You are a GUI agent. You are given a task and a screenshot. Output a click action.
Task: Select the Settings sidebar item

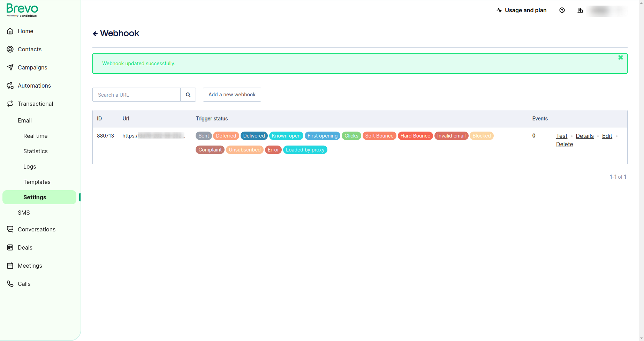(x=39, y=197)
